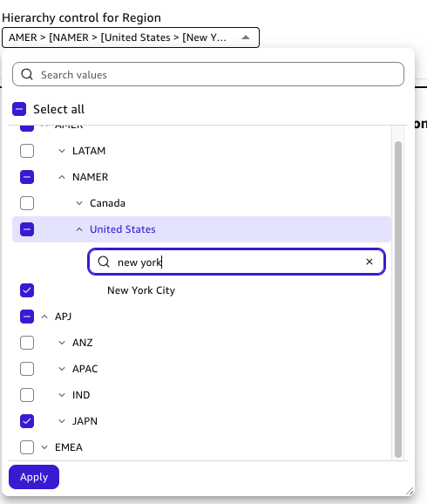Expand the LATAM node chevron
The width and height of the screenshot is (427, 504).
coord(62,151)
